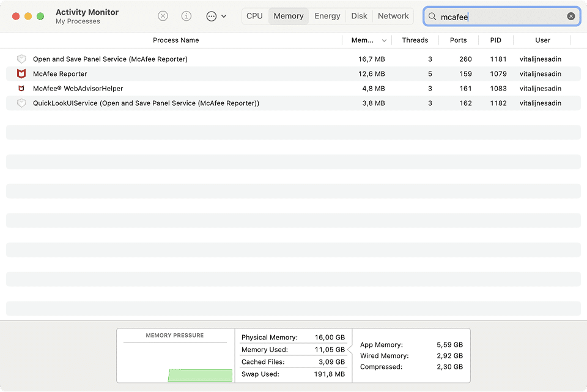Viewport: 587px width, 392px height.
Task: Click the stop process (X) toolbar icon
Action: (x=163, y=16)
